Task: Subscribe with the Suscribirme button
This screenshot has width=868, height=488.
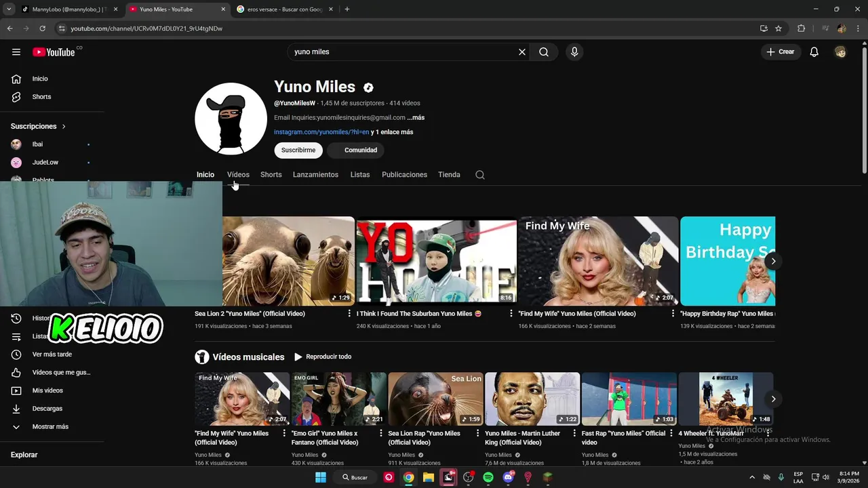Action: [298, 150]
